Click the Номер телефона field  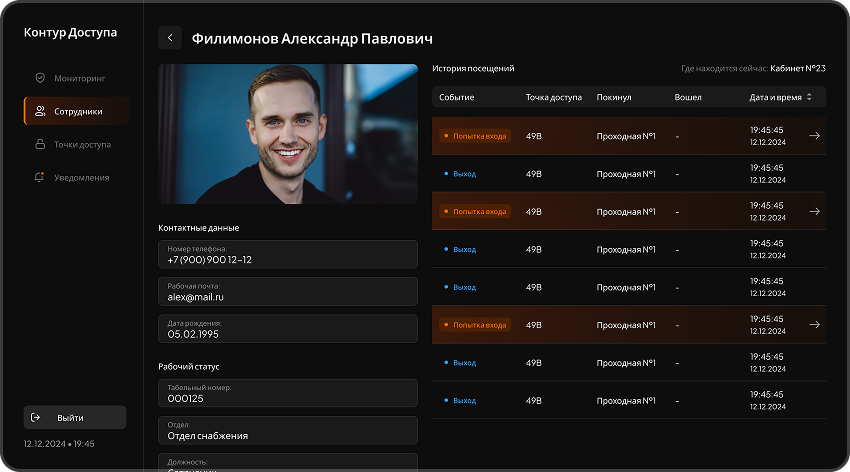tap(288, 254)
